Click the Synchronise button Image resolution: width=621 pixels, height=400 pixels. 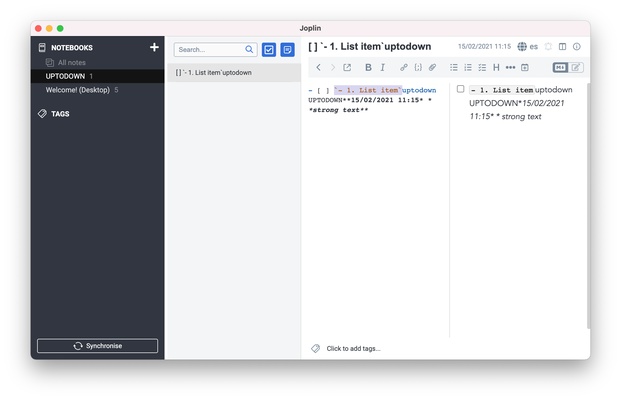click(97, 346)
